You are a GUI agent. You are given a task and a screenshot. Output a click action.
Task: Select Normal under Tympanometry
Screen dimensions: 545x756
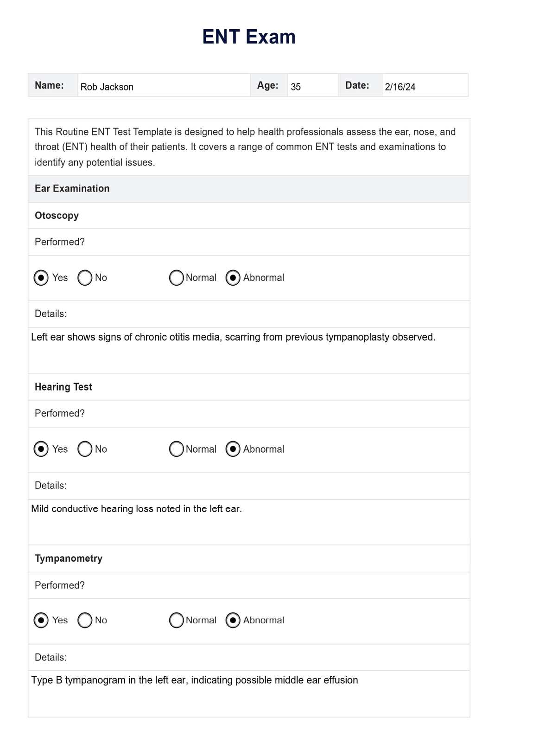point(177,620)
